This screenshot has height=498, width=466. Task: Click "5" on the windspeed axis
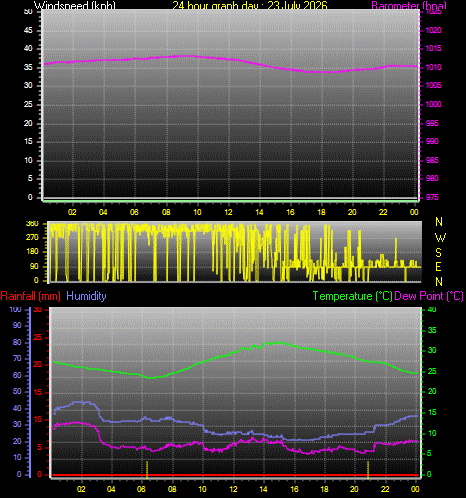pyautogui.click(x=30, y=178)
